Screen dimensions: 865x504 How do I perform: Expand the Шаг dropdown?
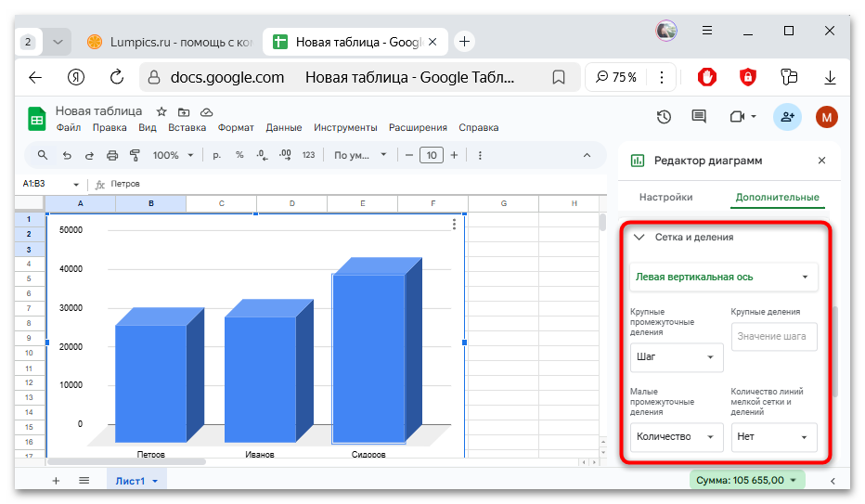[676, 356]
